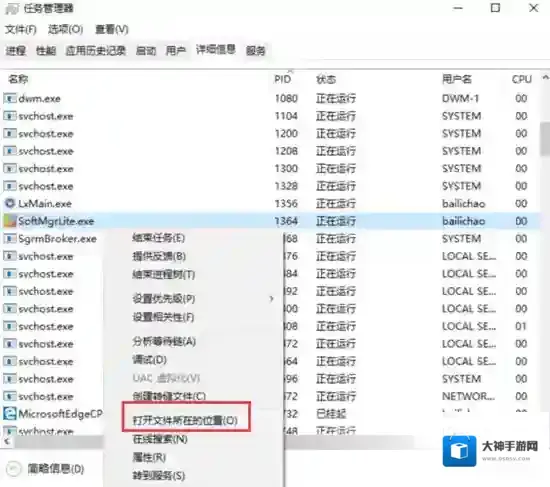Switch to the 进程 tab
The height and width of the screenshot is (487, 550).
[x=16, y=51]
